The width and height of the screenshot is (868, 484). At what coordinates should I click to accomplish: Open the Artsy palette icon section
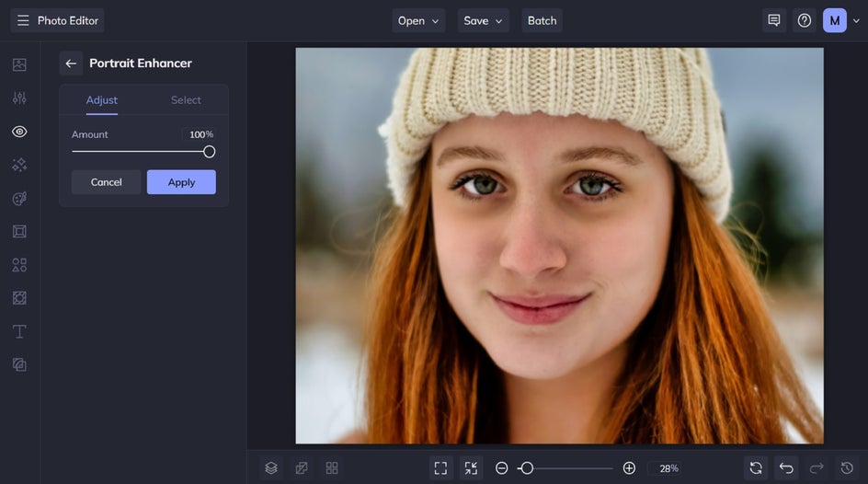tap(19, 198)
